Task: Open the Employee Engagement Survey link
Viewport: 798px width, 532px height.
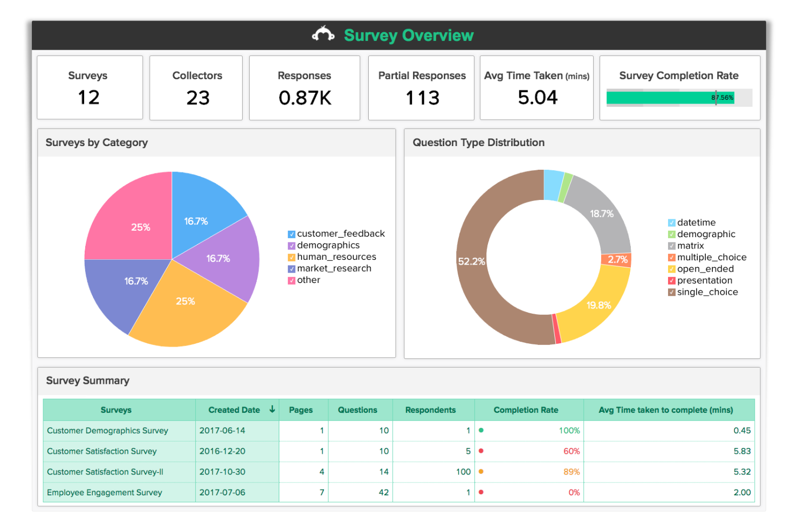Action: point(104,492)
